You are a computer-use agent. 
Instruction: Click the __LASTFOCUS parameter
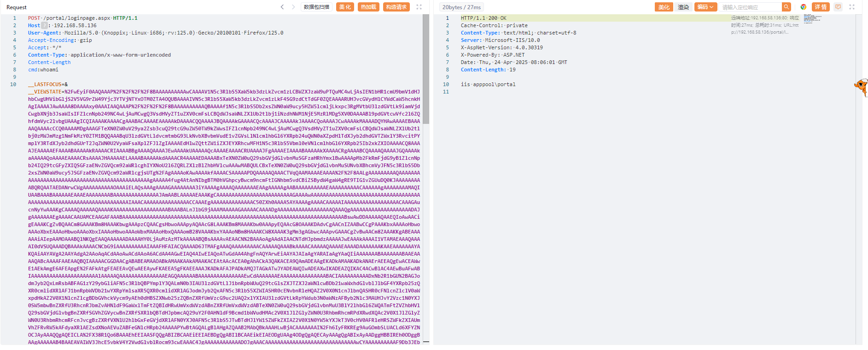45,85
